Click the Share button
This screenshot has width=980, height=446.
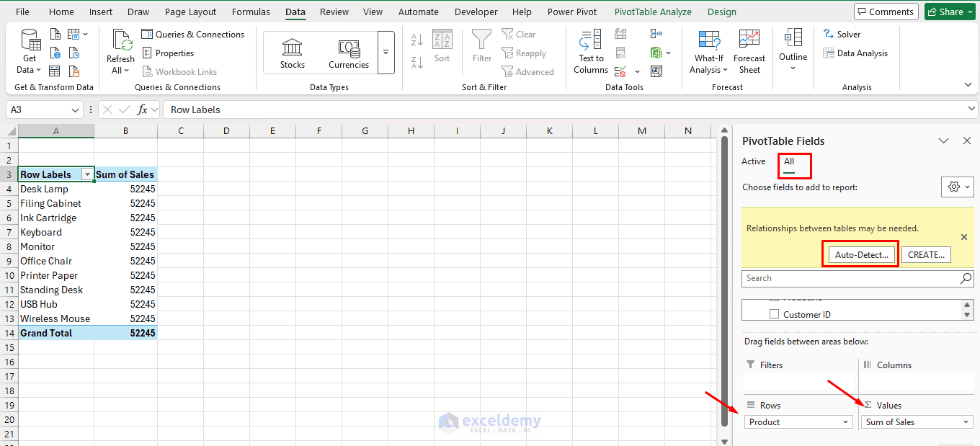(x=950, y=12)
